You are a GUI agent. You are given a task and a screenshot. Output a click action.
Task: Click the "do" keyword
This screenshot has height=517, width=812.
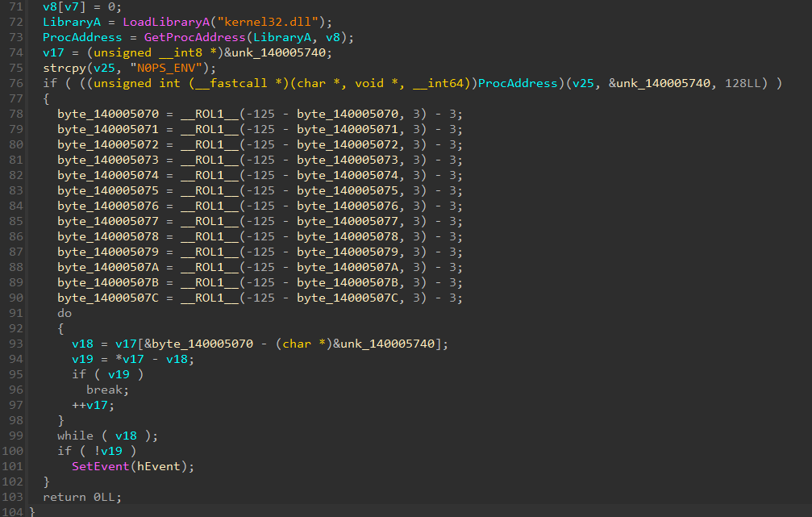tap(65, 313)
